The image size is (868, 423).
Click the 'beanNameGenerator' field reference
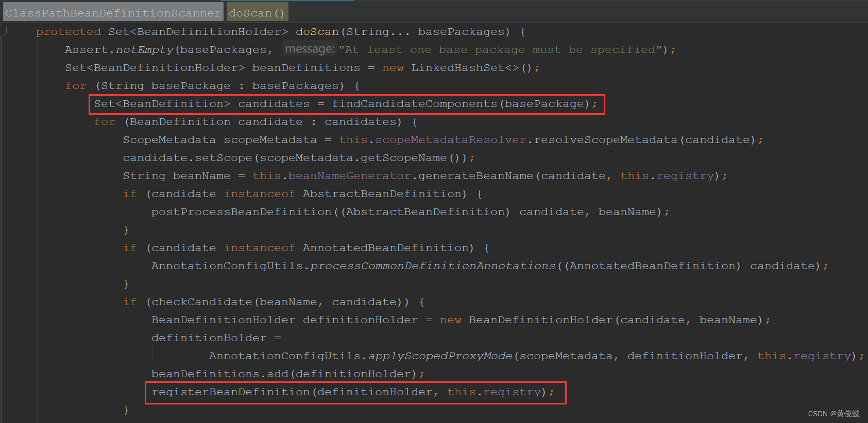tap(350, 176)
